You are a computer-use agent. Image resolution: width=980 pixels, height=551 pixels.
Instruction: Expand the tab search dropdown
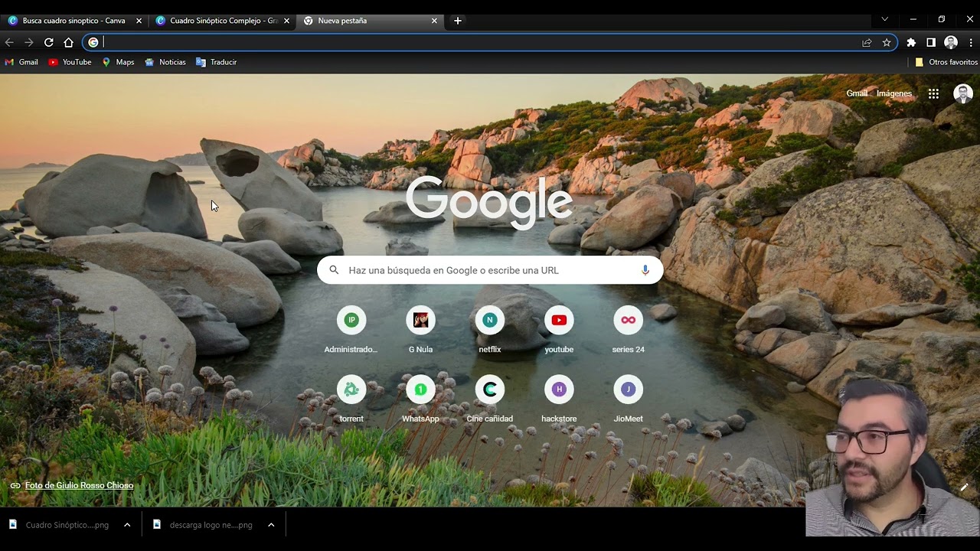[884, 19]
